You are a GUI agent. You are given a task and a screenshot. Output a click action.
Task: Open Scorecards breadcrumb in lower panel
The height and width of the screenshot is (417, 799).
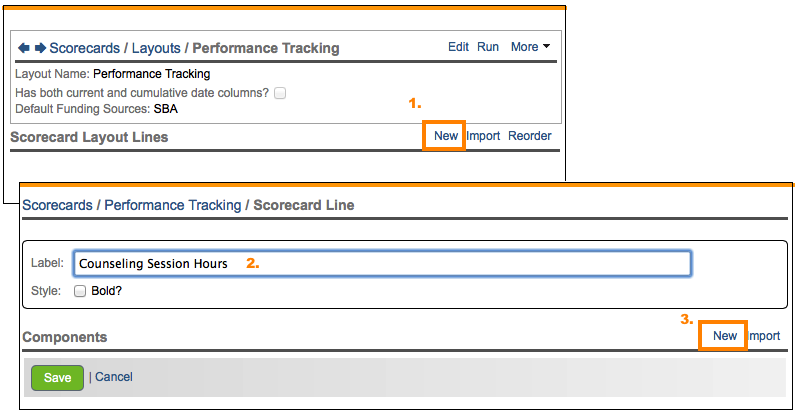pos(58,205)
